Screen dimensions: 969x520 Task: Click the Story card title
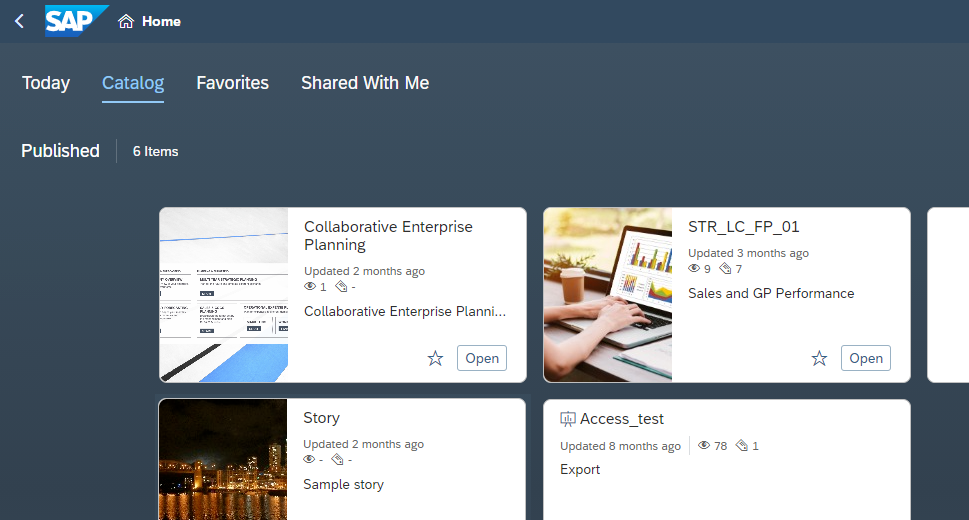click(321, 418)
